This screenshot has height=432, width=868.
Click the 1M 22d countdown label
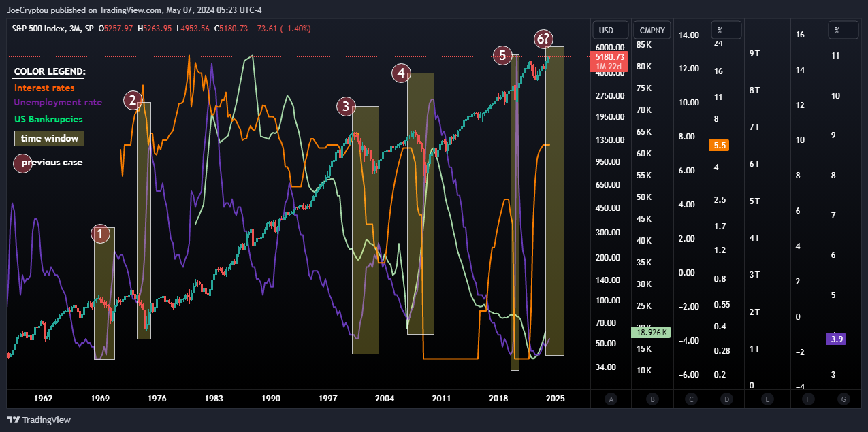coord(609,67)
